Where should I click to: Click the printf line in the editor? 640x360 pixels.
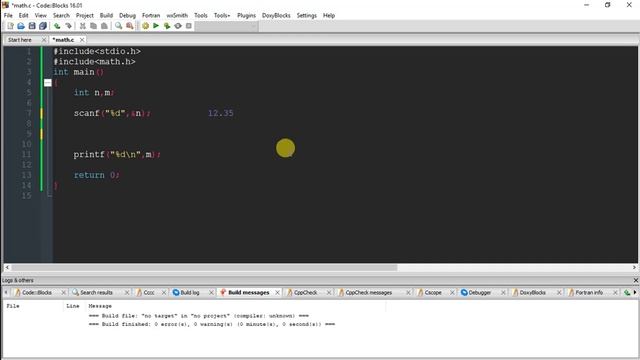pyautogui.click(x=117, y=155)
